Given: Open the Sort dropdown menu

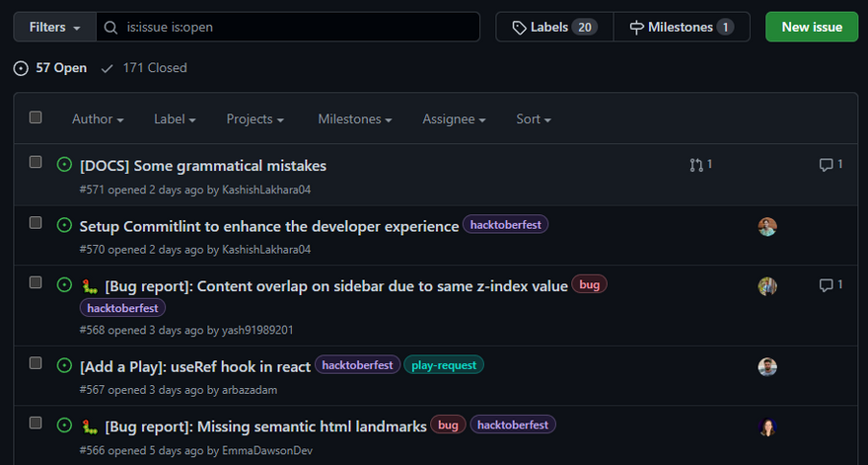Looking at the screenshot, I should point(533,119).
